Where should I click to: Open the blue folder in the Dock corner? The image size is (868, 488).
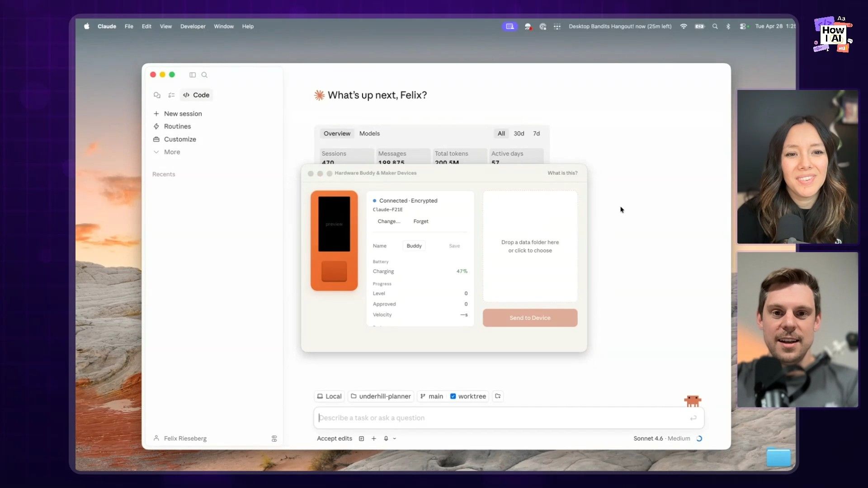click(778, 457)
